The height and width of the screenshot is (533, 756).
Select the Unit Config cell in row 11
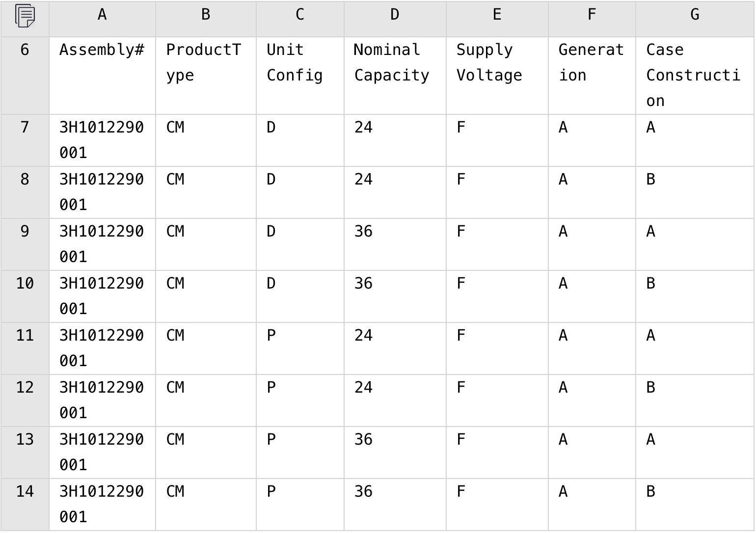click(300, 348)
